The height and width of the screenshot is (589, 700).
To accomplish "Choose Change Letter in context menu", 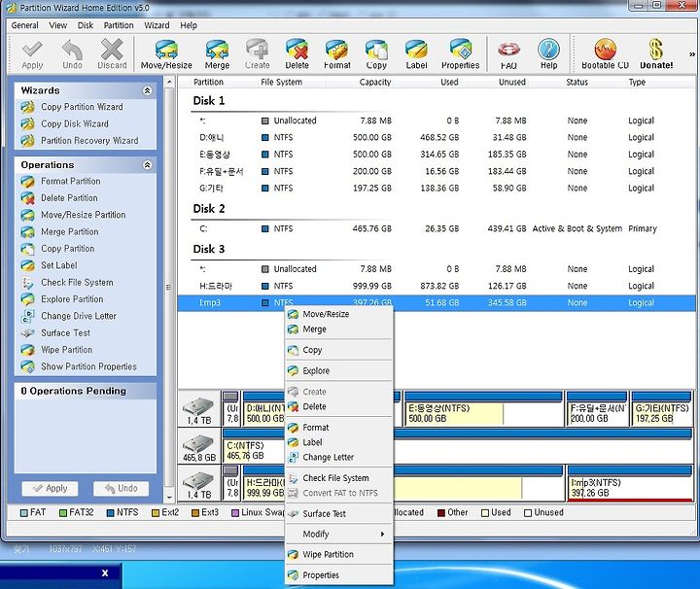I will click(x=339, y=458).
